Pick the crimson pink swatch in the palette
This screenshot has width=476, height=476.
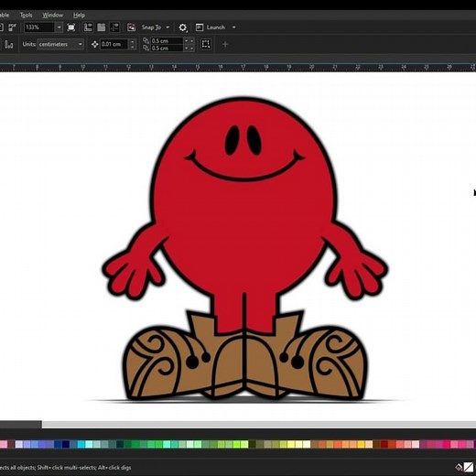(447, 444)
